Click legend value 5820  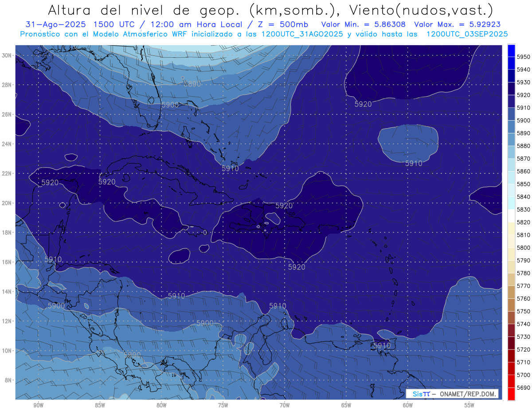(x=523, y=222)
